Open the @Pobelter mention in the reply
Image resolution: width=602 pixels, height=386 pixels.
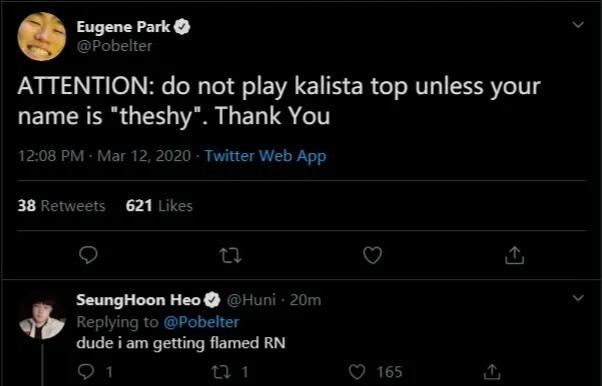point(202,322)
